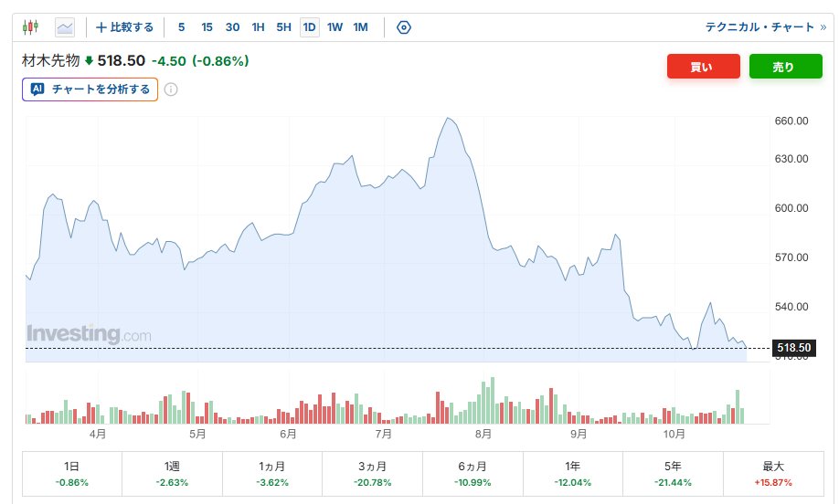Click the -4.50 (-0.86%) change text
839x504 pixels.
click(x=200, y=61)
